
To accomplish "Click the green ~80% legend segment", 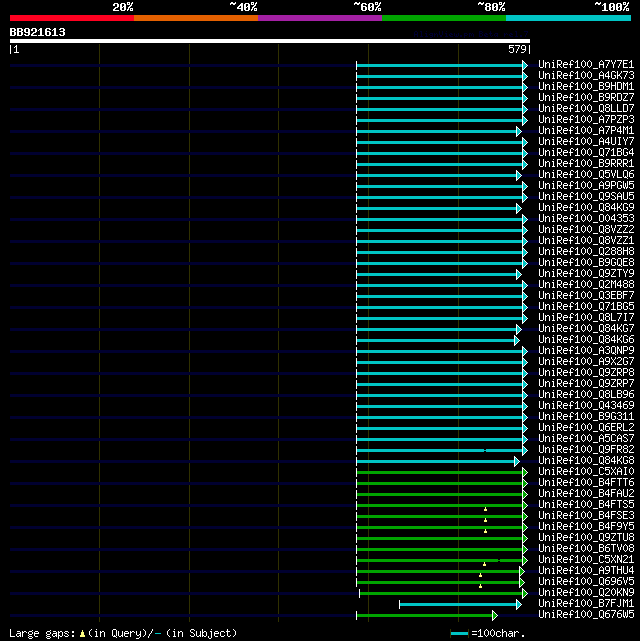I will [444, 18].
